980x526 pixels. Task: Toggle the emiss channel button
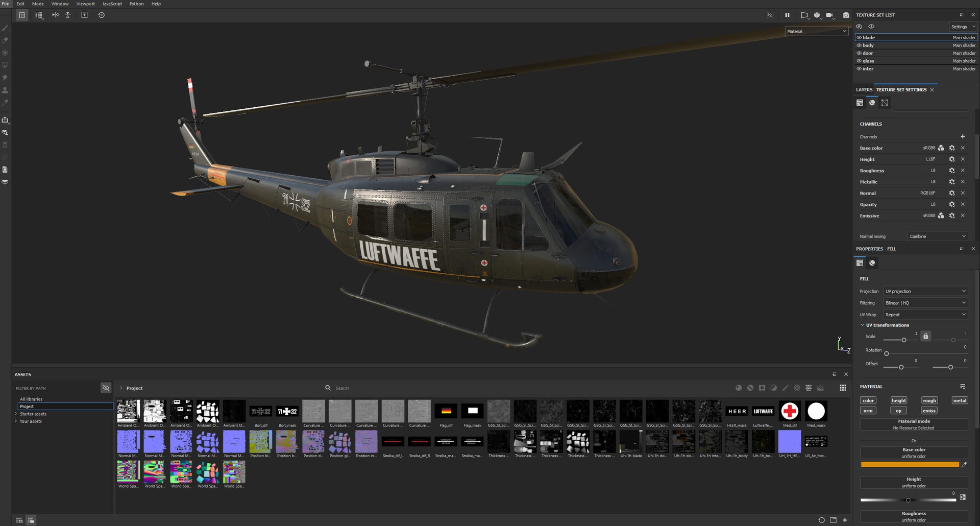coord(929,411)
